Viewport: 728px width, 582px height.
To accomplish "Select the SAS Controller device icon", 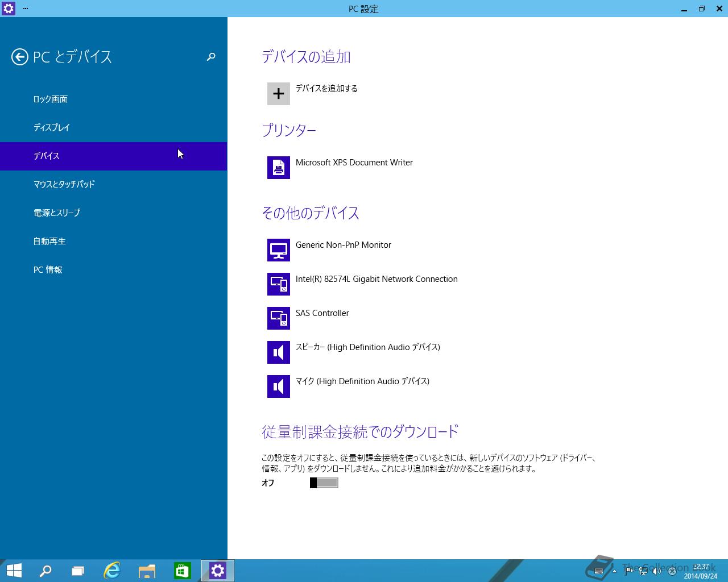I will pos(279,318).
